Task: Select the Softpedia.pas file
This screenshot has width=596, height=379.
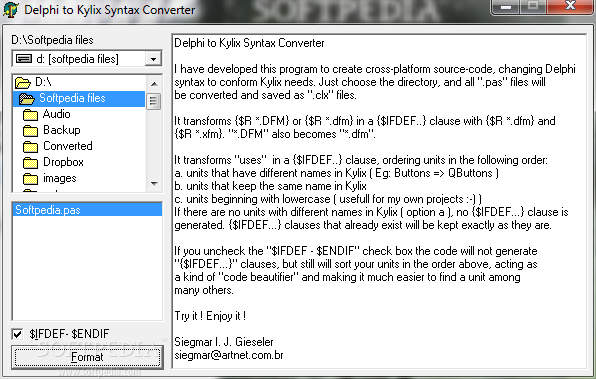Action: click(x=87, y=210)
